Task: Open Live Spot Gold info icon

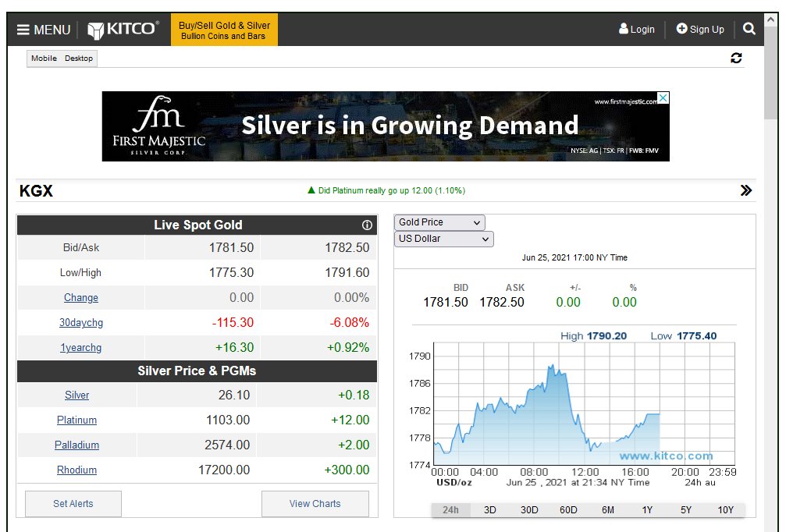Action: [x=367, y=225]
